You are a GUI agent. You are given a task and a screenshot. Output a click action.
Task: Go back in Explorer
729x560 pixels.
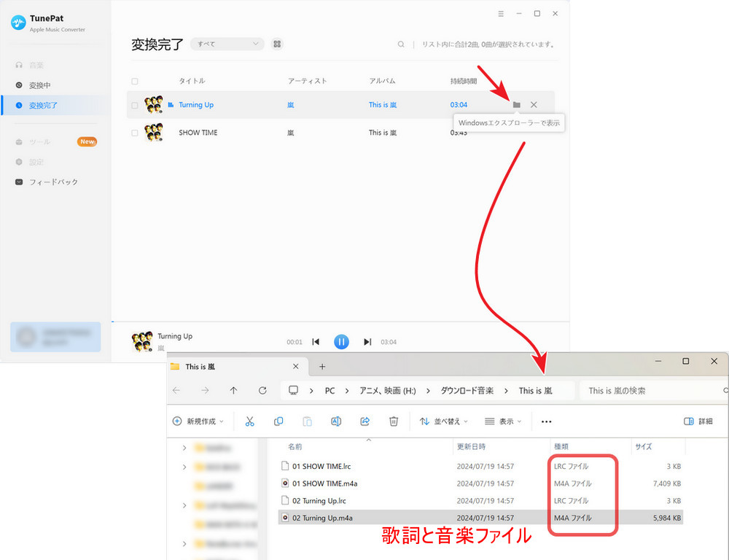point(176,391)
